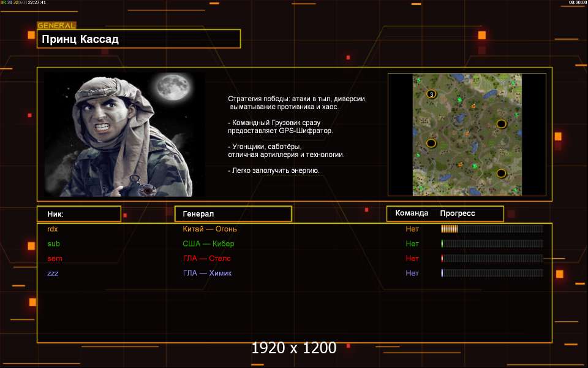Select player rdx in the list
The width and height of the screenshot is (588, 368).
(x=53, y=229)
